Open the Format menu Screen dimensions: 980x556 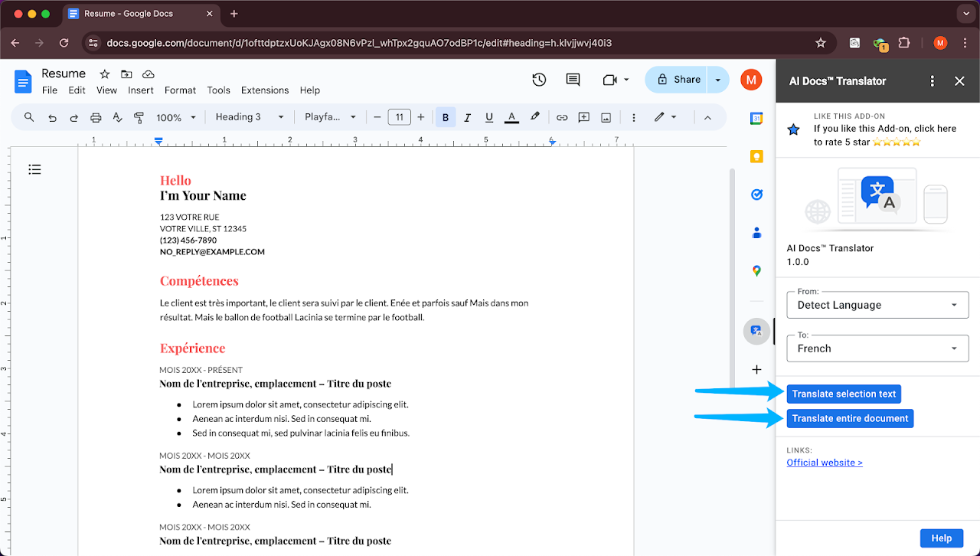tap(180, 90)
